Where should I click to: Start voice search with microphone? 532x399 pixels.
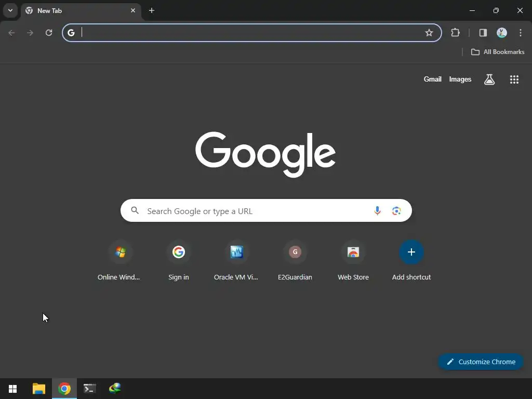pyautogui.click(x=377, y=211)
